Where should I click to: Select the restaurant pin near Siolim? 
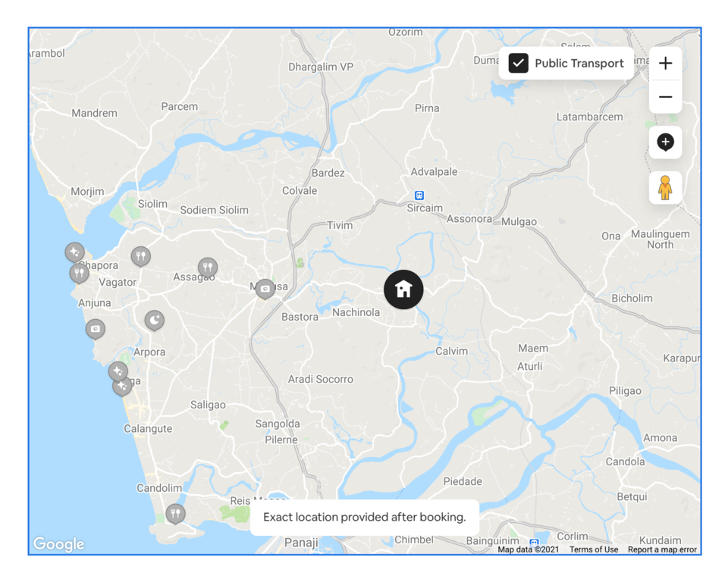pos(141,256)
